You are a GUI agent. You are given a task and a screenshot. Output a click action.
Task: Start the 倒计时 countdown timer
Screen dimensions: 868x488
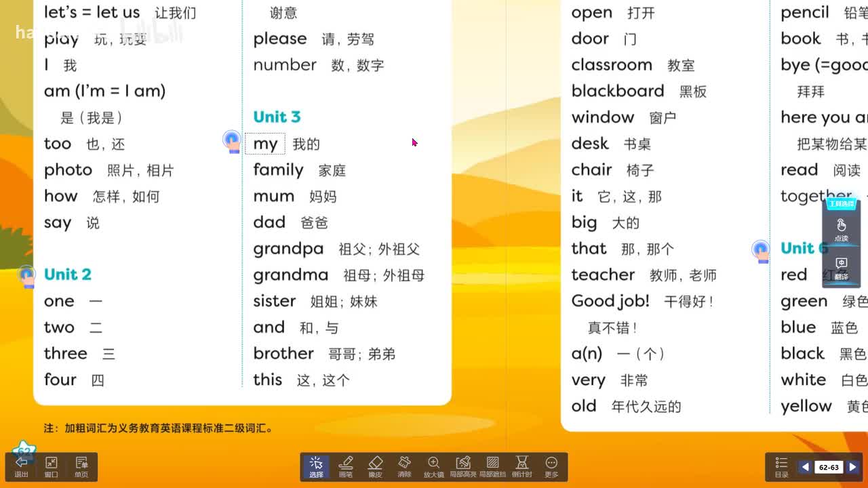522,467
